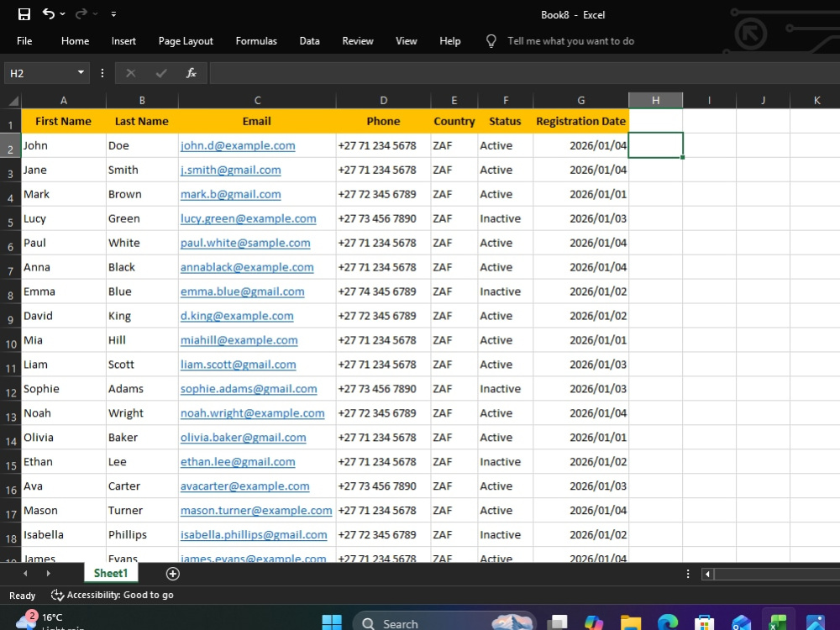Viewport: 840px width, 630px height.
Task: Switch to the View tab
Action: (406, 41)
